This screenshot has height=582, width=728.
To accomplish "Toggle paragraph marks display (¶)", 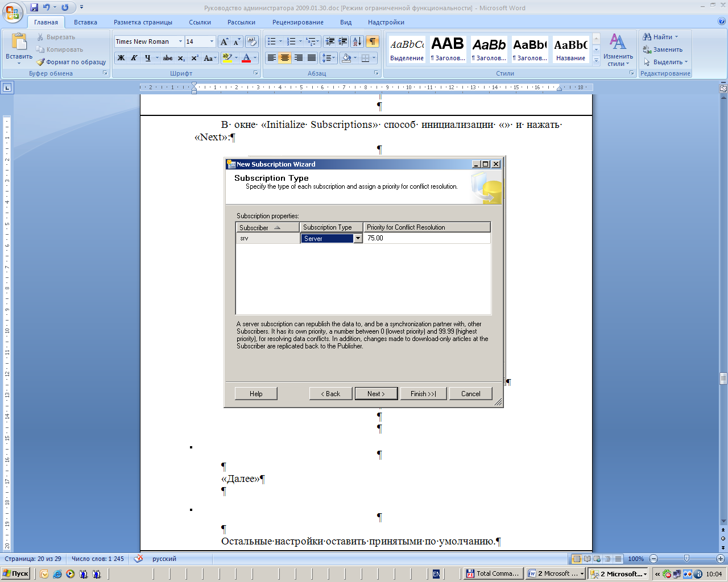I will coord(373,41).
